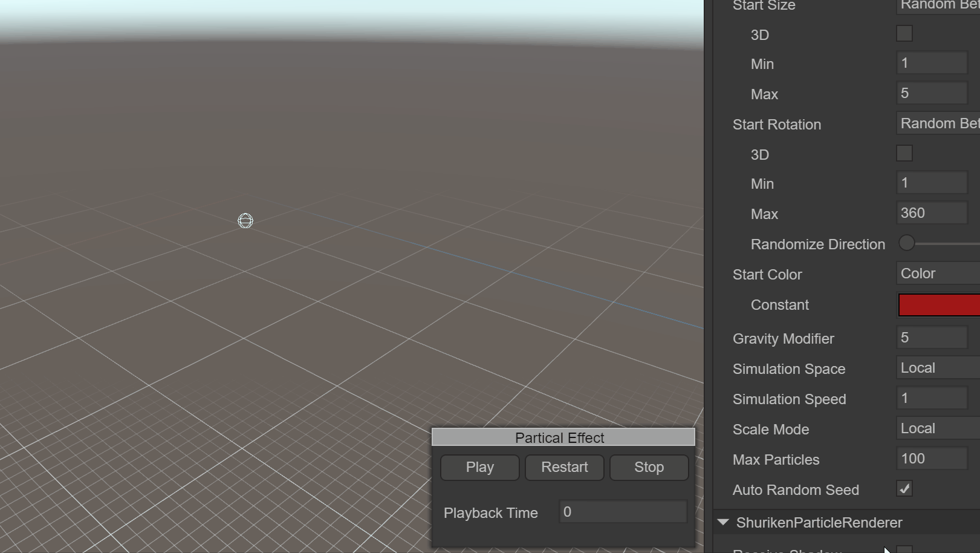Viewport: 980px width, 553px height.
Task: Enable 3D option under Start Rotation
Action: point(904,154)
